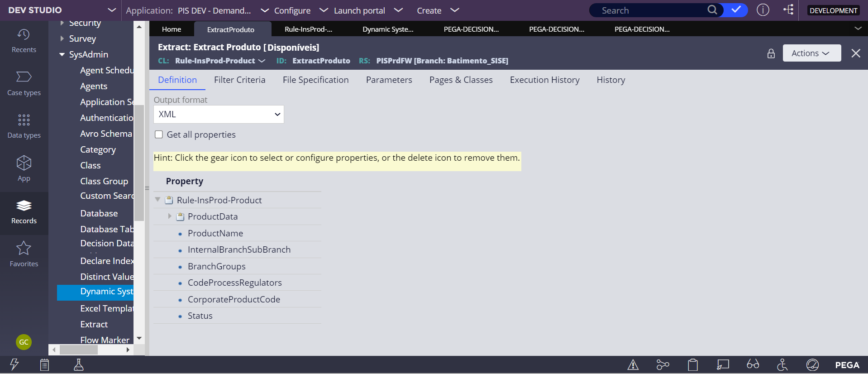Open the flask test icon

(x=79, y=364)
